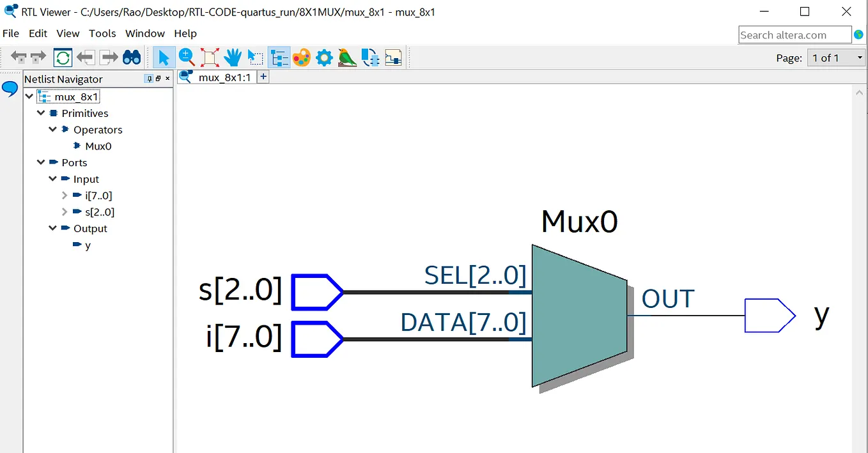Toggle the Netlist Navigator panel icon
Viewport: 868px width, 453px height.
279,57
